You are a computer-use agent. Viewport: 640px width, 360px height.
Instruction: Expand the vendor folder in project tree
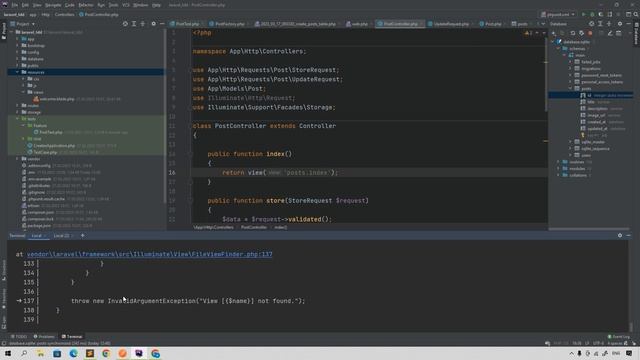tap(18, 159)
